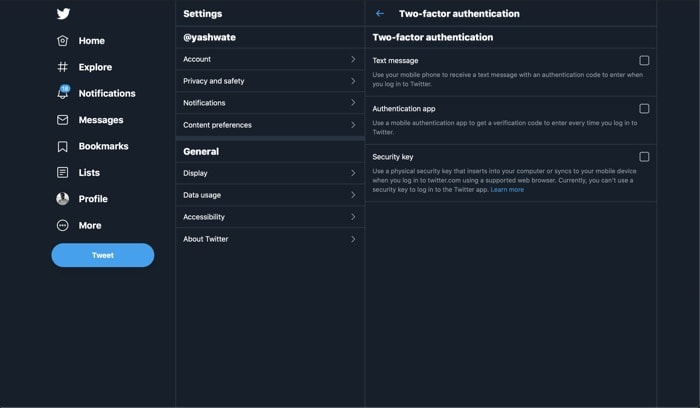Viewport: 700px width, 408px height.
Task: Select the Data usage label
Action: pyautogui.click(x=202, y=195)
